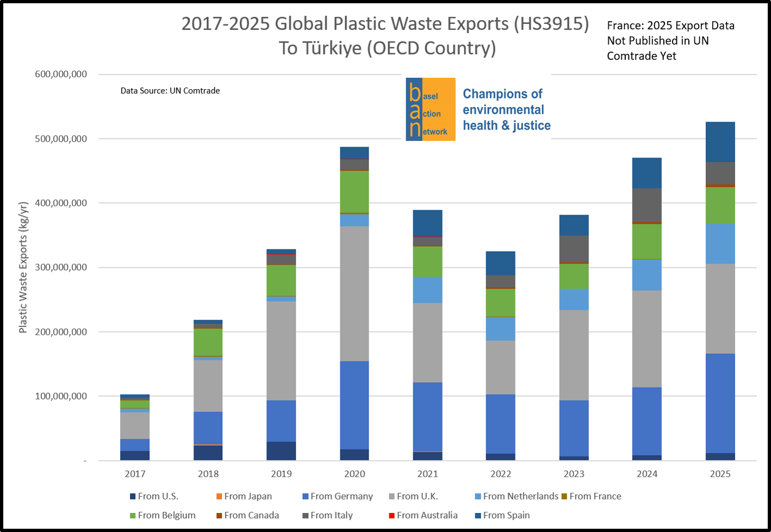Click the 600,000,000 y-axis label

61,74
